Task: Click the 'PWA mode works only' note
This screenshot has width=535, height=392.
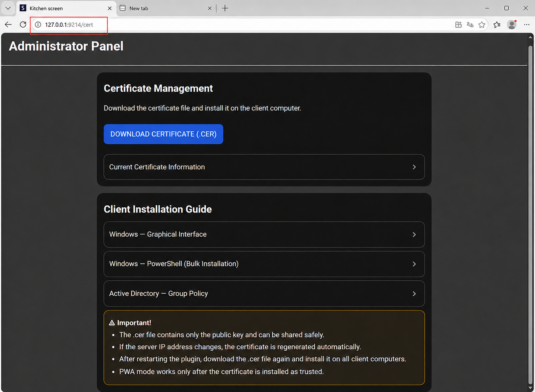Action: (221, 372)
